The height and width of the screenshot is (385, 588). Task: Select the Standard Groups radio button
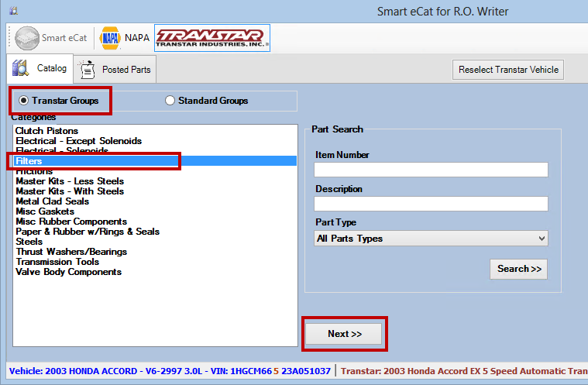[x=170, y=101]
